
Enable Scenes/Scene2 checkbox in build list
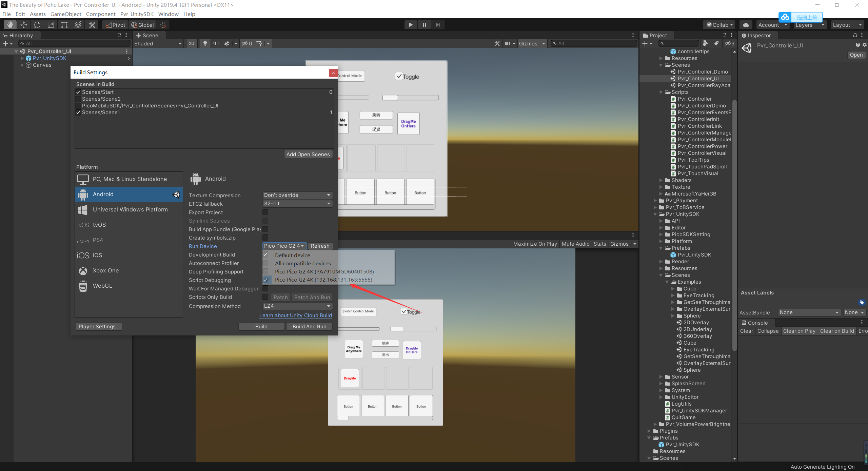[78, 99]
